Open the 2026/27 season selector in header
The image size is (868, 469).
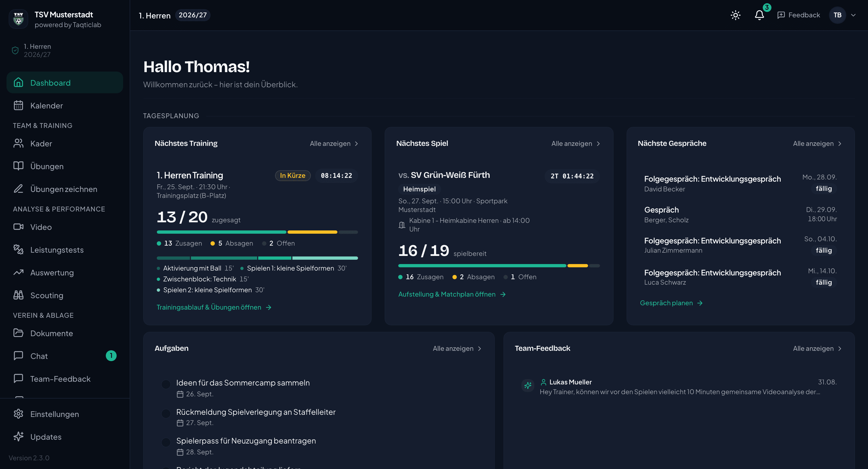tap(193, 15)
